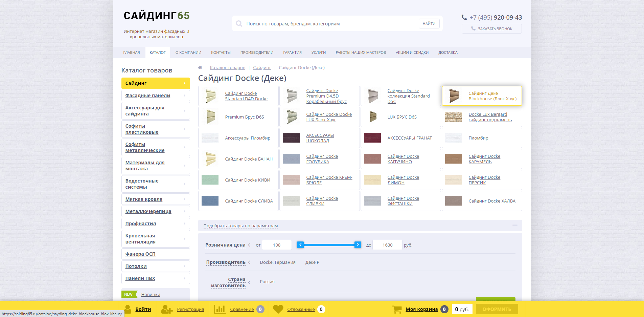
Task: Expand Софиты пластиковые submenu arrow
Action: tap(184, 129)
